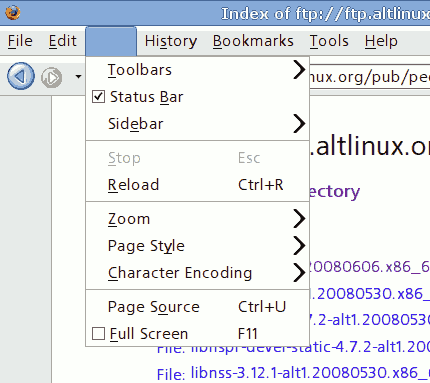Open the File menu

(20, 41)
